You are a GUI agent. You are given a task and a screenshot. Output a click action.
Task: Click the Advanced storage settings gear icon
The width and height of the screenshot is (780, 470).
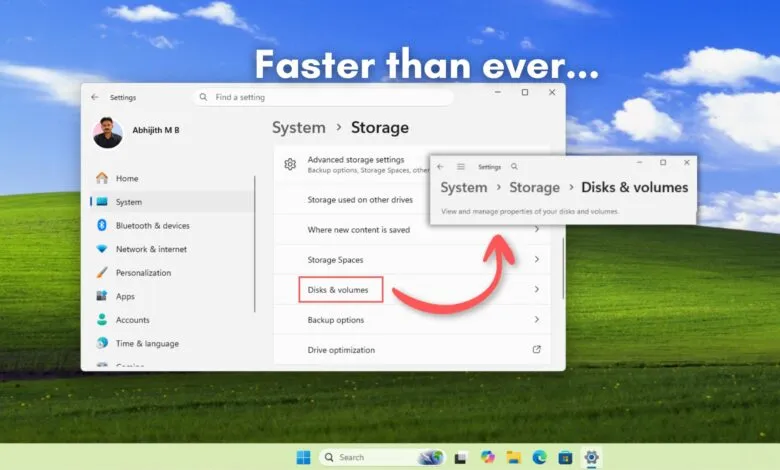click(x=290, y=164)
